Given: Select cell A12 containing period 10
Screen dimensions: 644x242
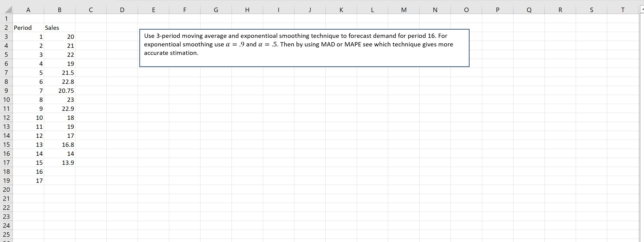Looking at the screenshot, I should tap(28, 117).
